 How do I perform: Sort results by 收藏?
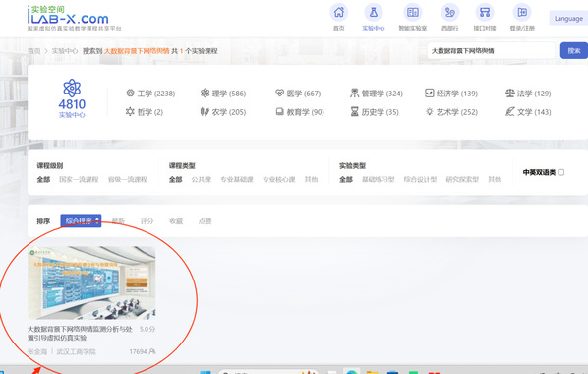[x=176, y=221]
